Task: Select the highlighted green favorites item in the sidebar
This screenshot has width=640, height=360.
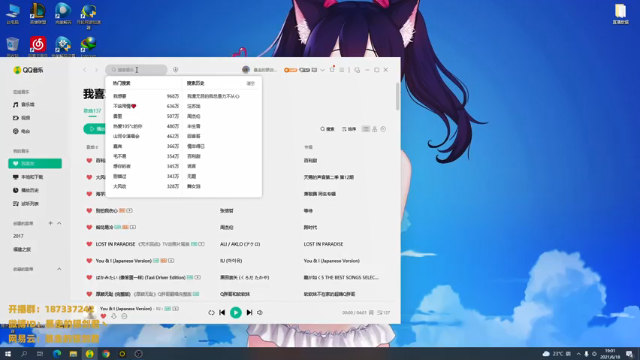Action: 35,164
